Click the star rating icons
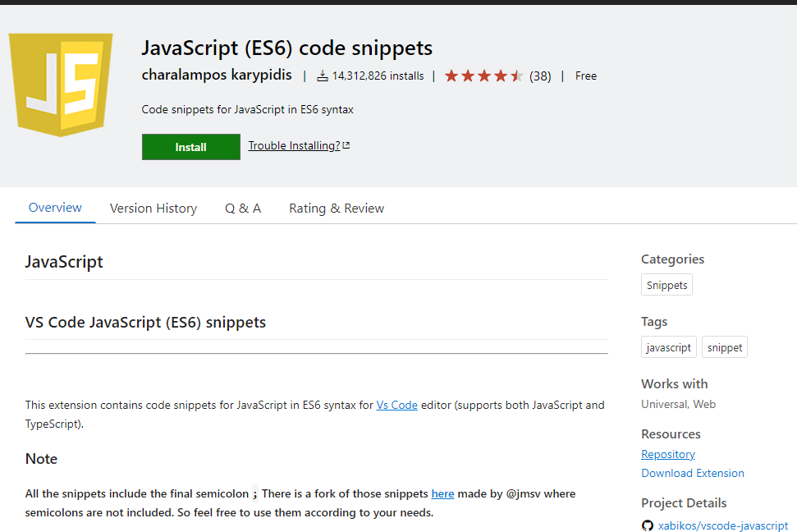This screenshot has width=797, height=532. [x=484, y=76]
